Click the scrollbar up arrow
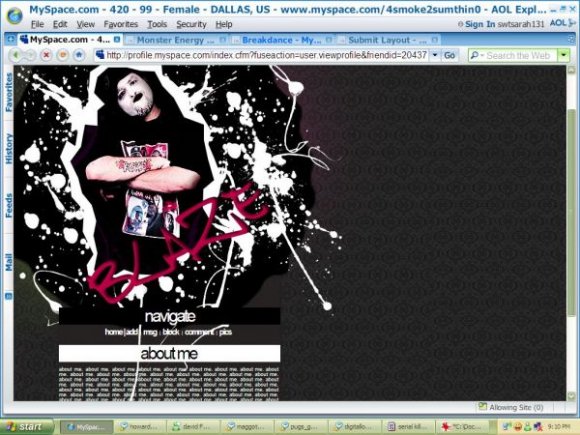 coord(572,70)
